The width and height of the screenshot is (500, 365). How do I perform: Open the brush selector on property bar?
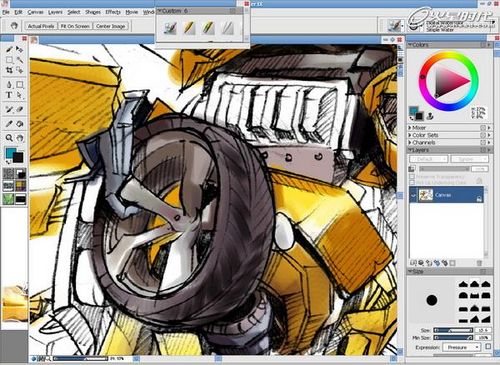coord(395,25)
